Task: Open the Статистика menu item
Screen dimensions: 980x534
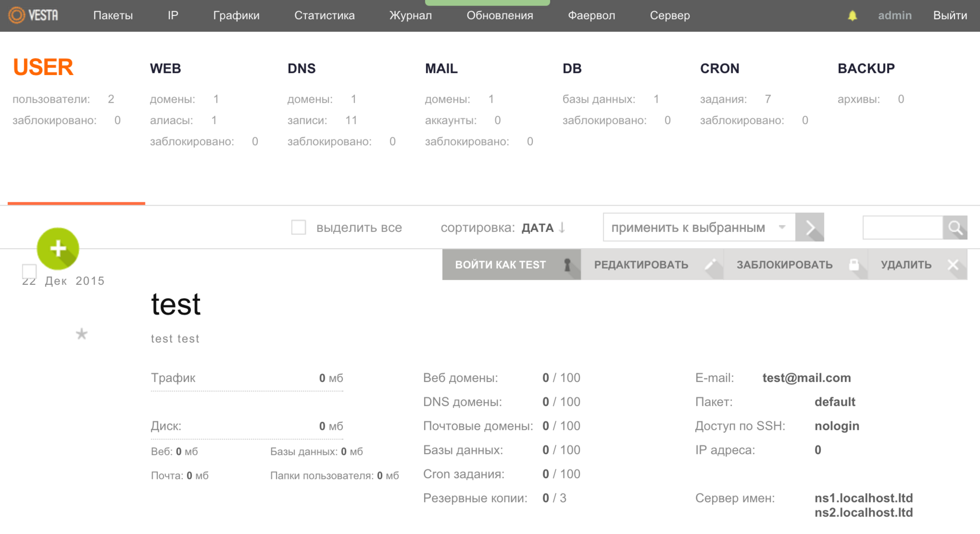Action: pyautogui.click(x=325, y=15)
